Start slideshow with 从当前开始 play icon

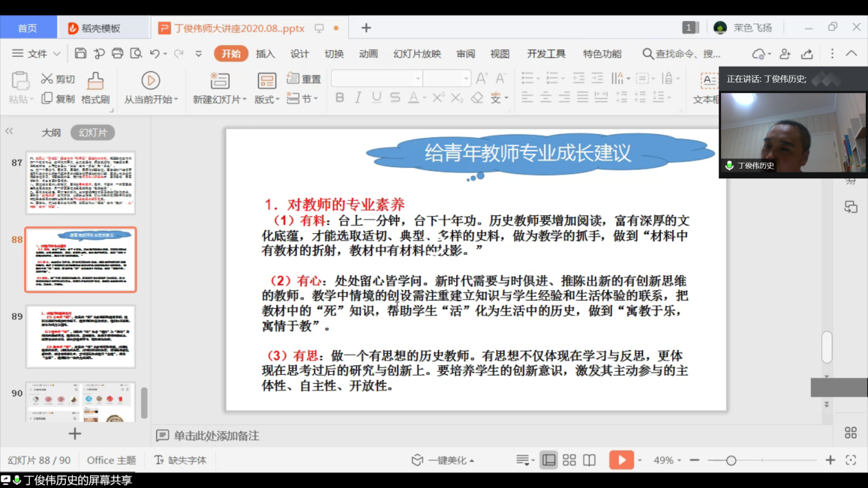(x=151, y=80)
